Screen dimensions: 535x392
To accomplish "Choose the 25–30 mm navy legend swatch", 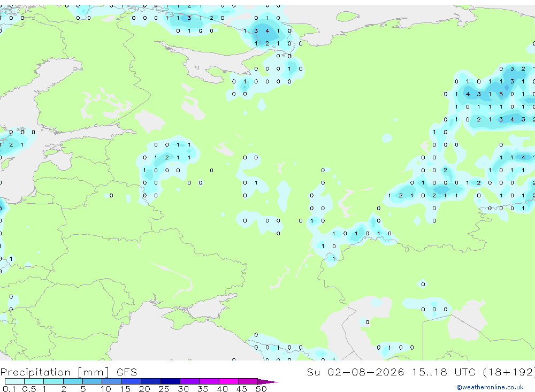I will pos(170,381).
